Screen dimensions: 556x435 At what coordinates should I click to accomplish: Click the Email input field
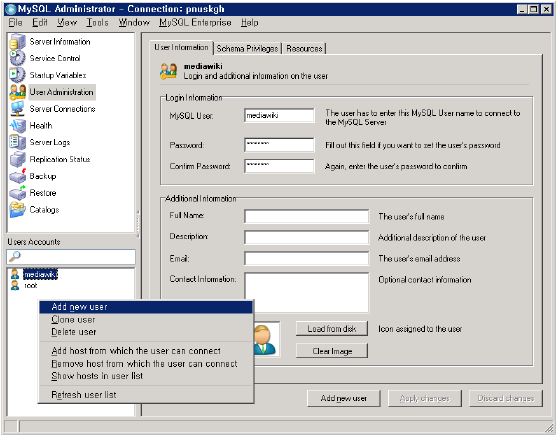[306, 258]
